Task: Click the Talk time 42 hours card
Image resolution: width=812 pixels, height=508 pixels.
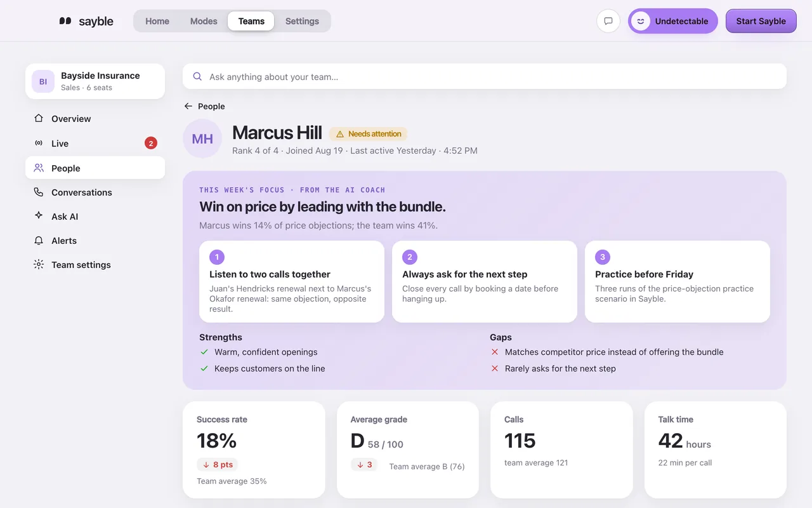Action: [x=716, y=450]
